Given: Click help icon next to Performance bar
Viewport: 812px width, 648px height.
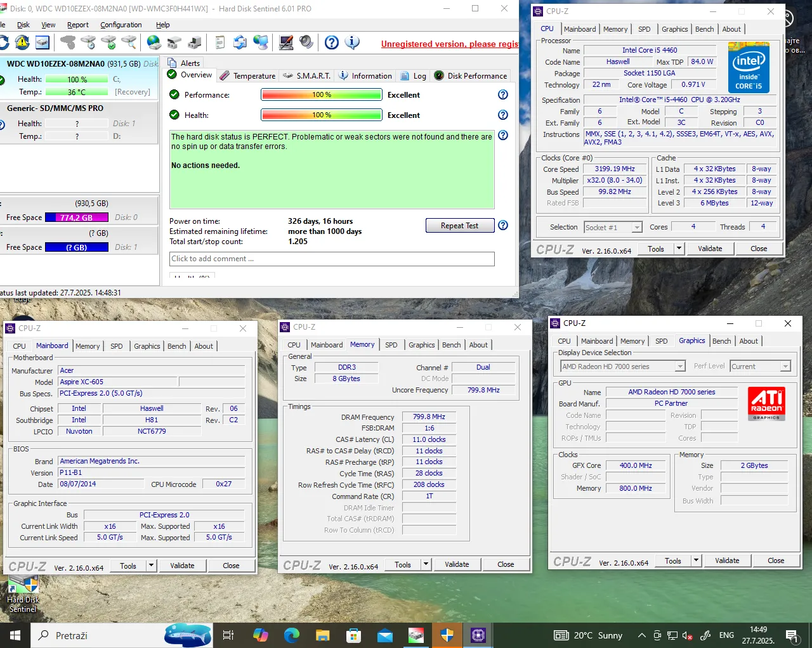Looking at the screenshot, I should pyautogui.click(x=503, y=94).
